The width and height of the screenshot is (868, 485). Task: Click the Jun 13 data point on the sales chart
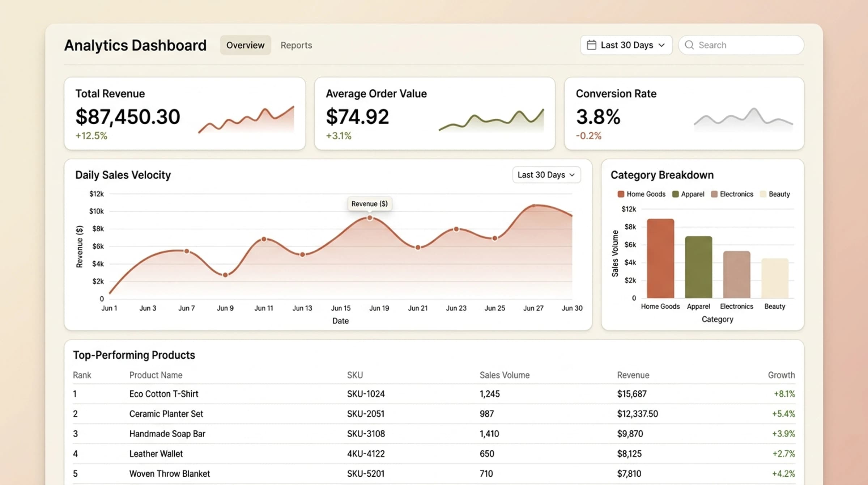(x=302, y=254)
